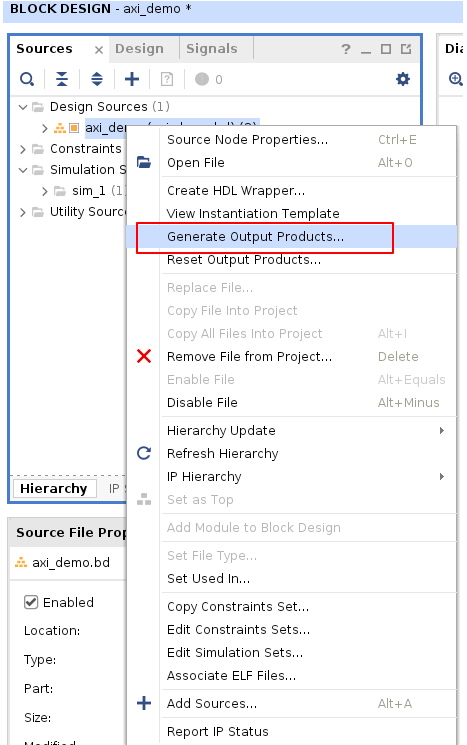Click the Design Sources folder icon

click(x=38, y=107)
